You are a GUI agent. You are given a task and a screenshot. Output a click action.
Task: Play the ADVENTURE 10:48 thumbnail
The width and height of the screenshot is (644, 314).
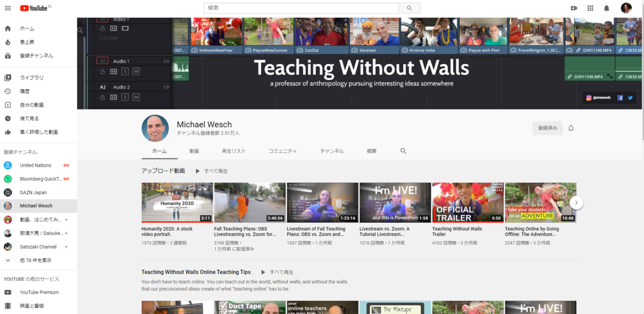[x=540, y=203]
